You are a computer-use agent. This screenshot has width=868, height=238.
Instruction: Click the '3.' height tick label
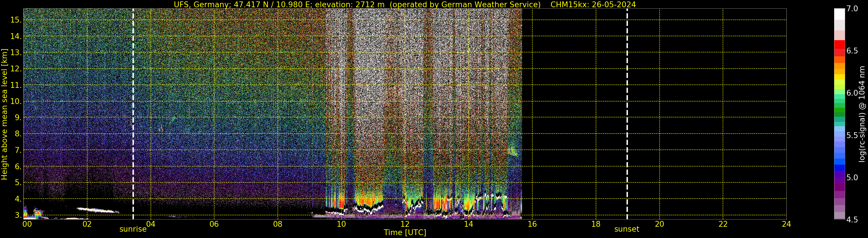click(x=18, y=215)
